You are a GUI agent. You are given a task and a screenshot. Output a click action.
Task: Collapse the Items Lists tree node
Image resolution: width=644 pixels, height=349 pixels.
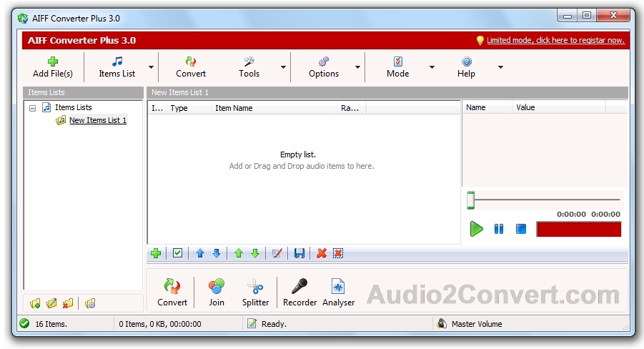pos(32,108)
